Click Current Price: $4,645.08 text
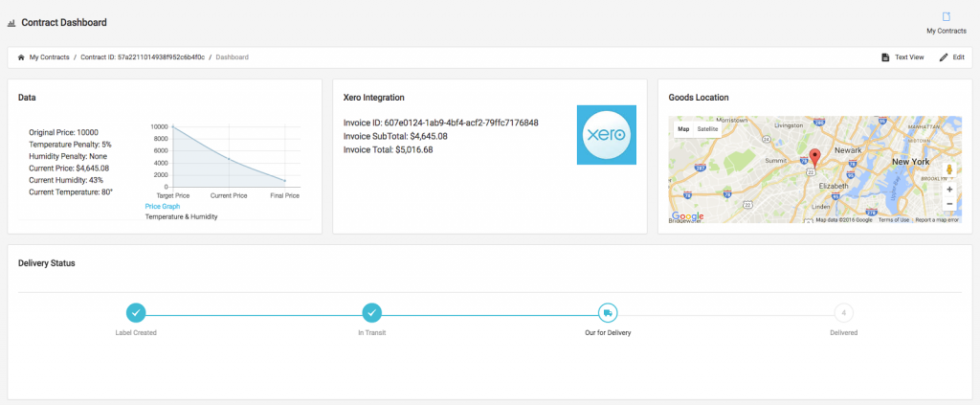 click(x=69, y=169)
